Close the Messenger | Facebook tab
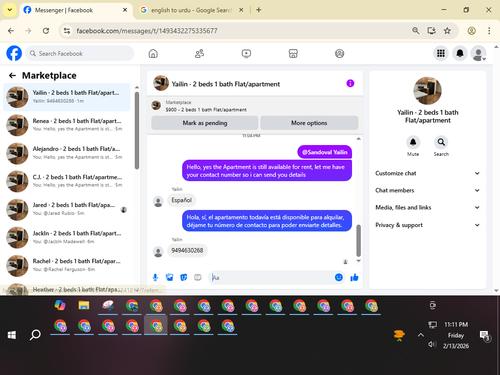Screen dimensions: 500x375 pyautogui.click(x=125, y=10)
